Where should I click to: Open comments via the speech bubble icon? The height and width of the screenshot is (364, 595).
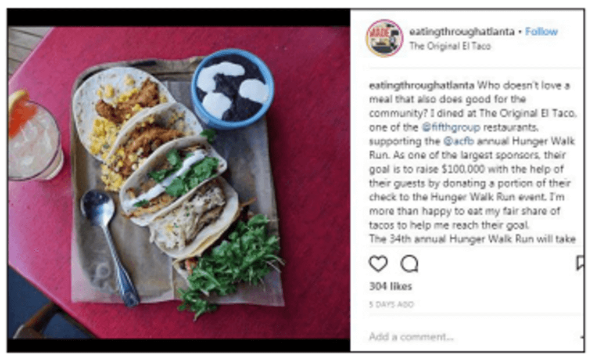410,264
